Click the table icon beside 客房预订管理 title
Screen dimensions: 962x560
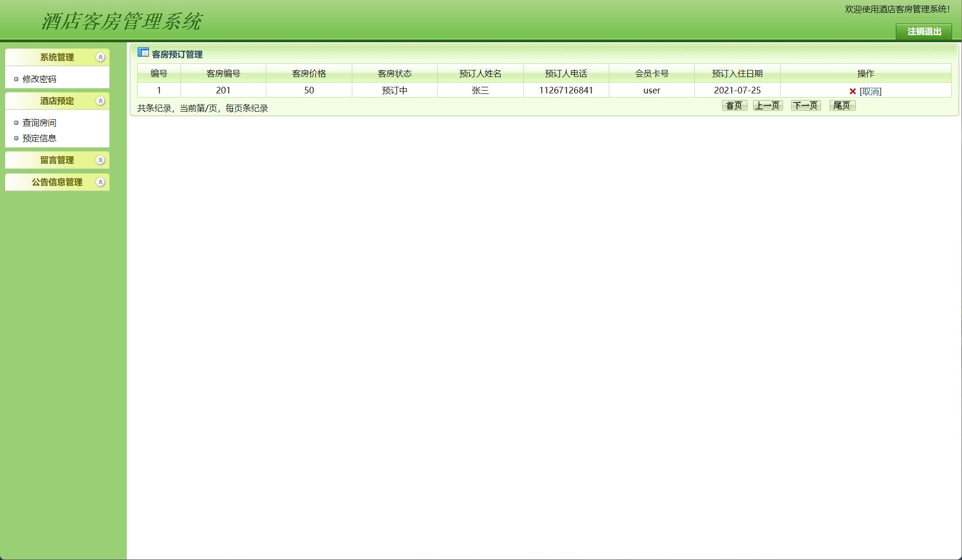pos(142,52)
